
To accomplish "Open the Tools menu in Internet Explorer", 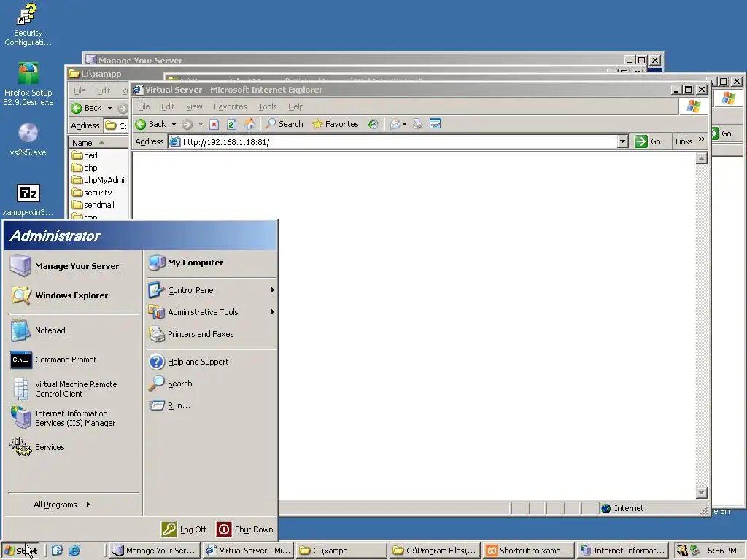I will 267,106.
